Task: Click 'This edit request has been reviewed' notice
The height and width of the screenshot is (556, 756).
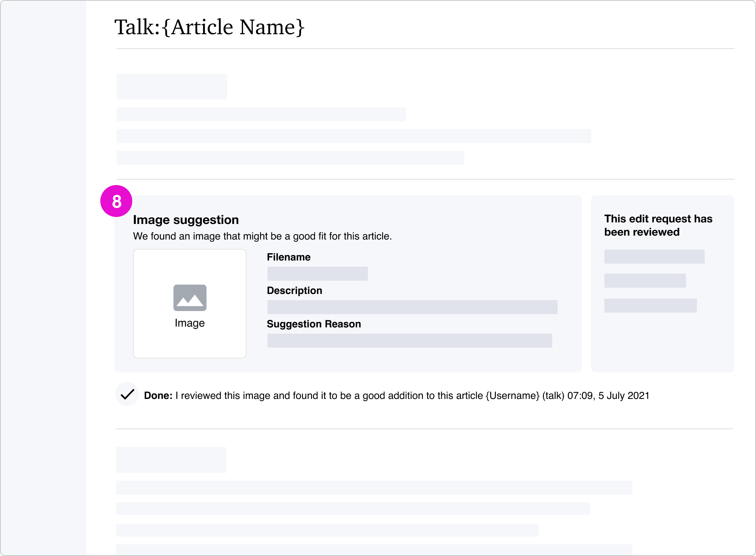Action: pos(658,225)
